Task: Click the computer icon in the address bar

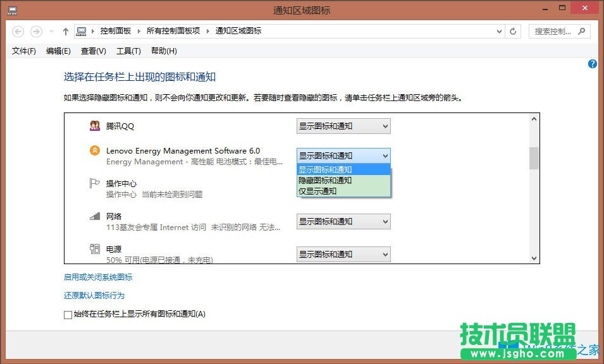Action: tap(82, 30)
